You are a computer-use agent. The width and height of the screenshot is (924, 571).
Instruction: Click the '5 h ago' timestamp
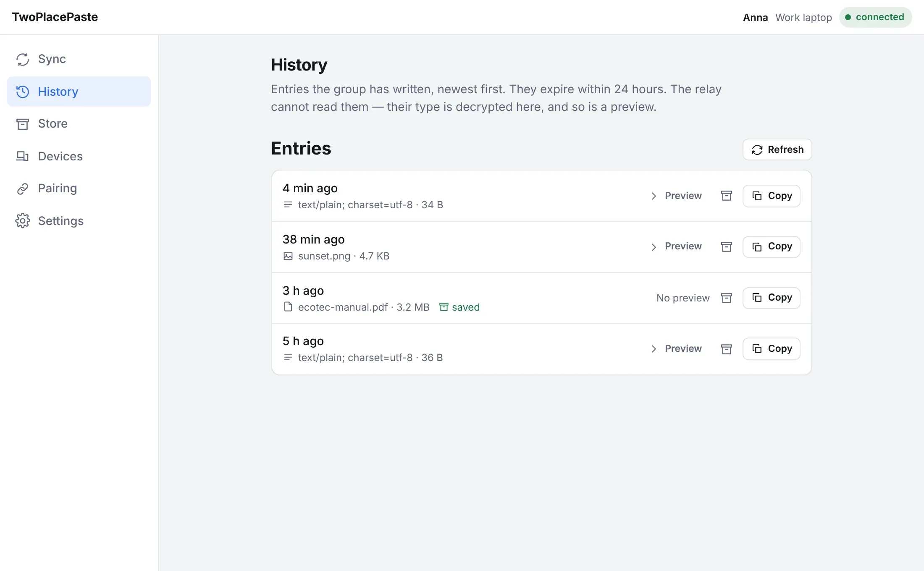[303, 341]
